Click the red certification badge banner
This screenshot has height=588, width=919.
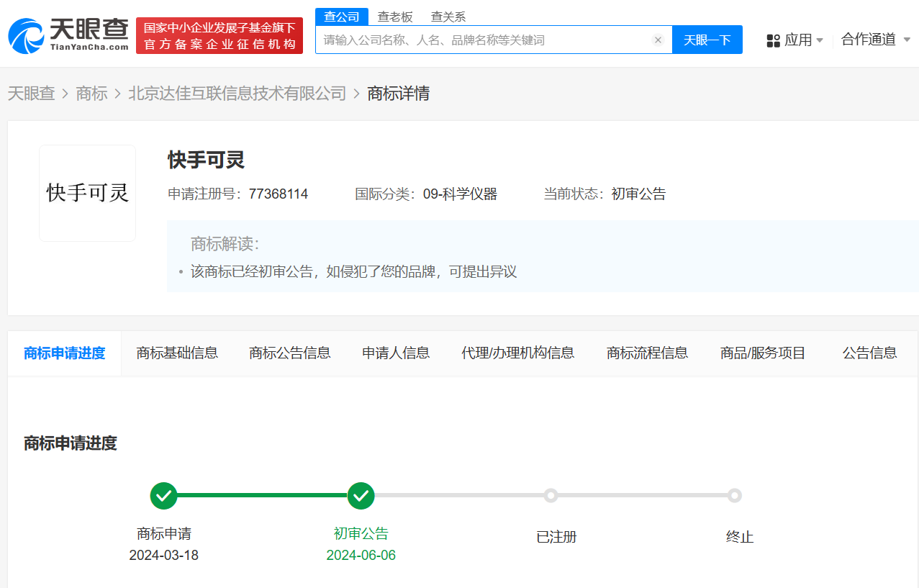[219, 35]
